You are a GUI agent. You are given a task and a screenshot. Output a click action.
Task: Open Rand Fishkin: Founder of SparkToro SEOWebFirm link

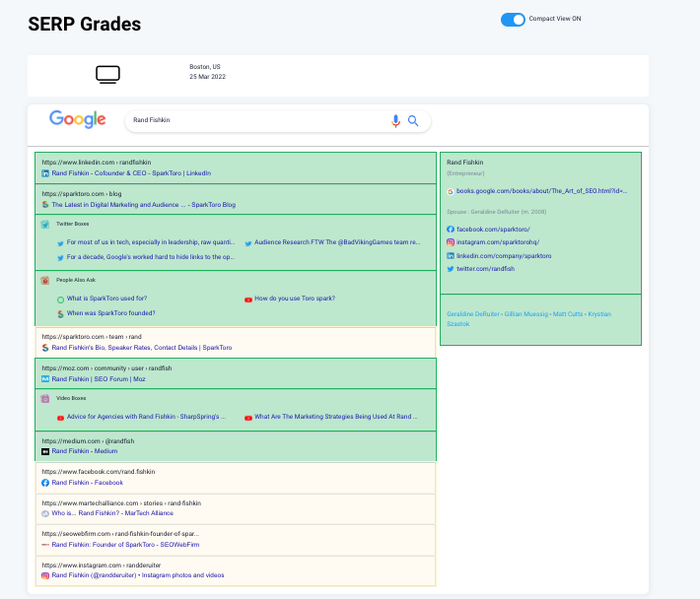[125, 545]
